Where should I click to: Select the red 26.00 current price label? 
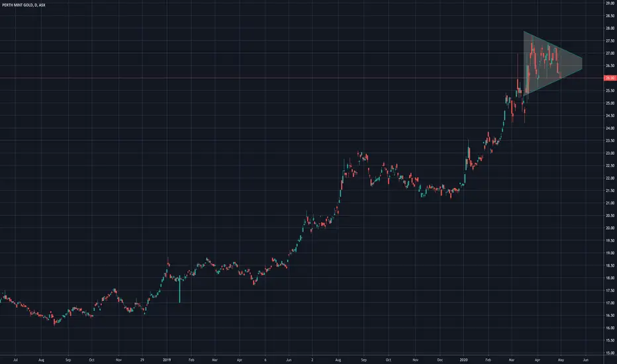coord(610,78)
